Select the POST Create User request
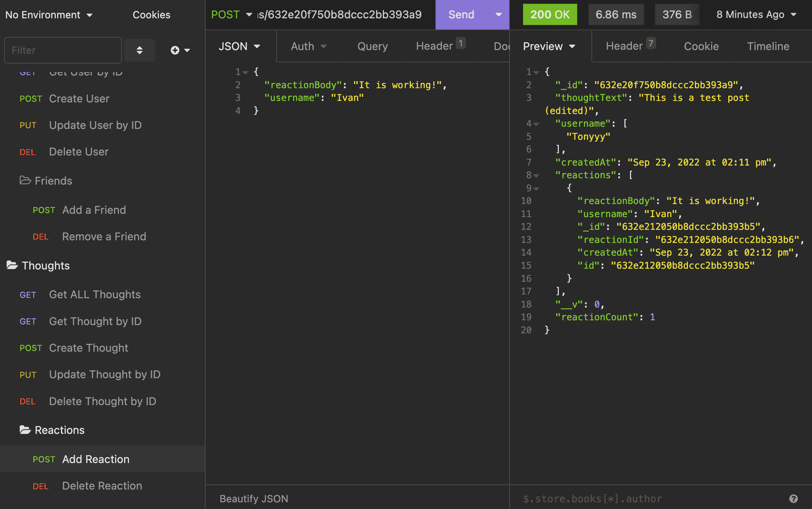 (x=102, y=99)
